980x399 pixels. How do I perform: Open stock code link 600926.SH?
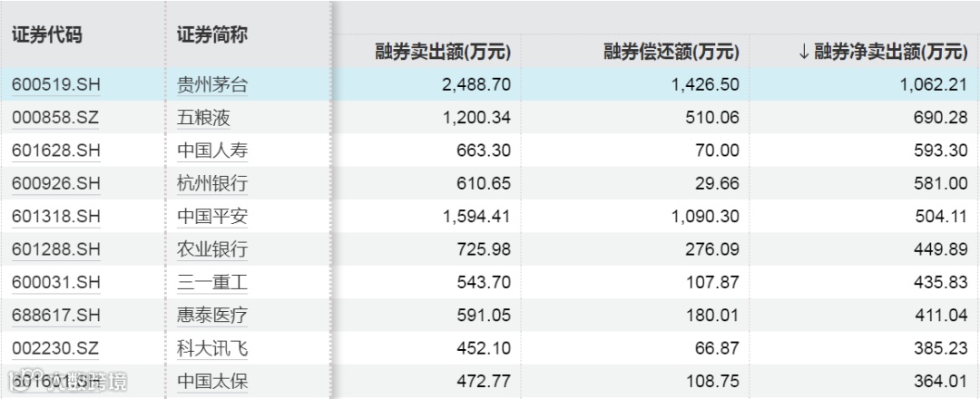click(55, 183)
